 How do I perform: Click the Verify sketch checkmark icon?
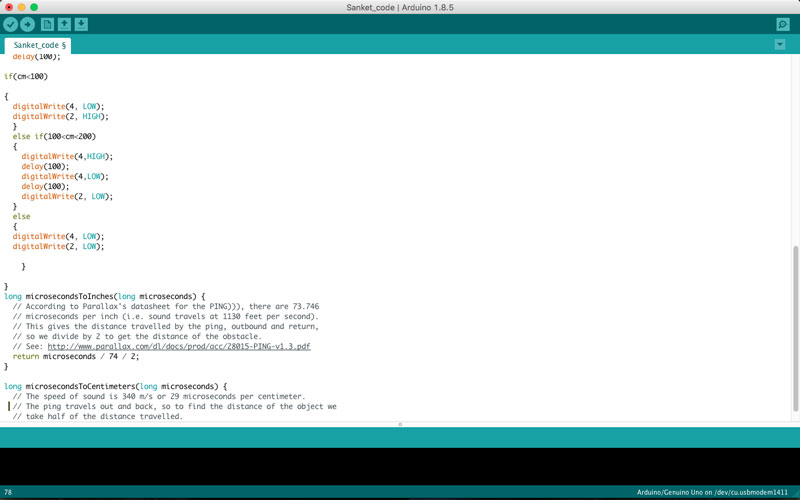click(11, 24)
